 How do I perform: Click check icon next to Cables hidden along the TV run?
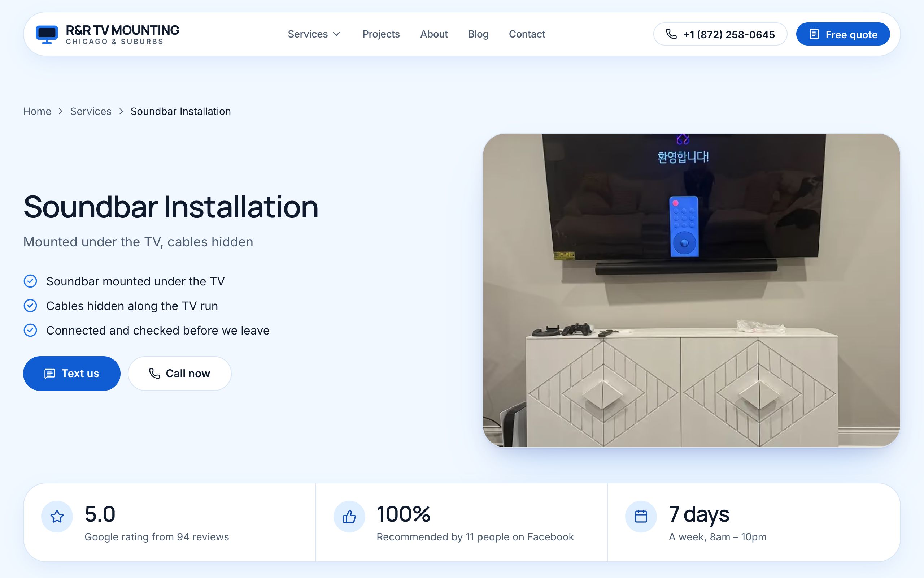(x=30, y=306)
